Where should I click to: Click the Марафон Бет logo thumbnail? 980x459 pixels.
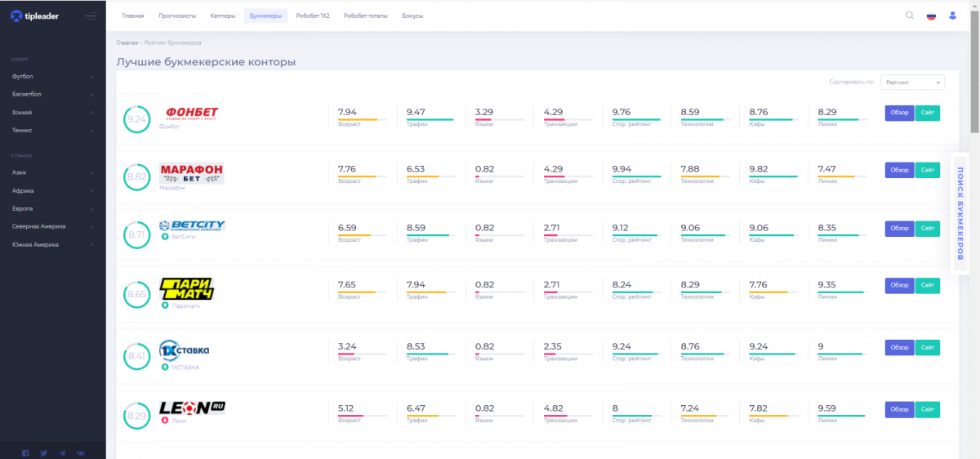[x=191, y=172]
